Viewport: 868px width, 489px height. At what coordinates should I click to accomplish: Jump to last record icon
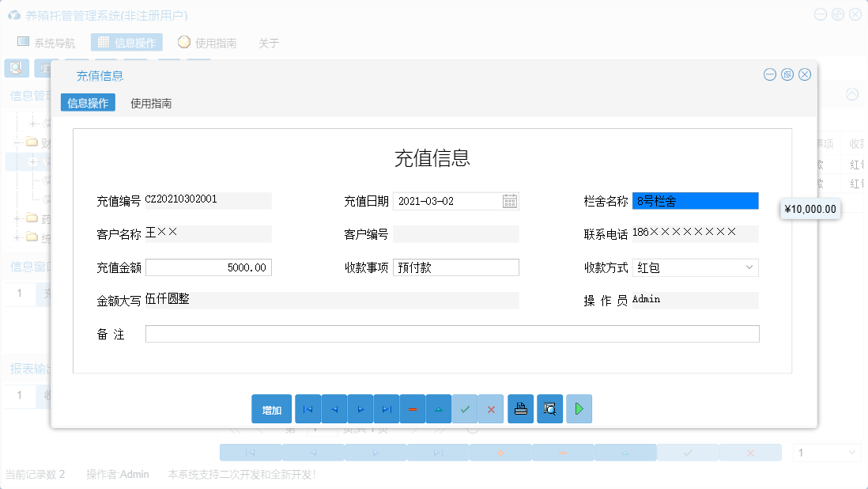click(x=387, y=409)
